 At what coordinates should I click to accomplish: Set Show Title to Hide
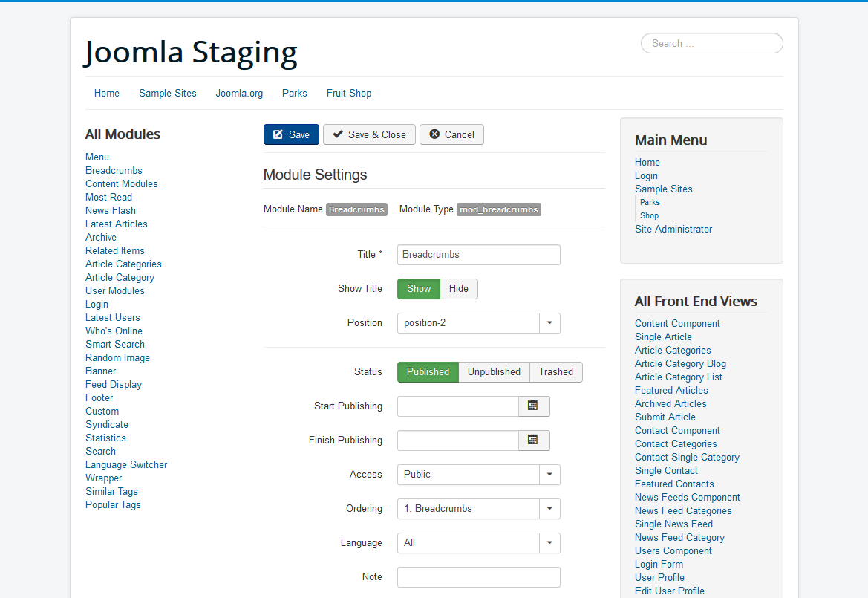pos(458,288)
